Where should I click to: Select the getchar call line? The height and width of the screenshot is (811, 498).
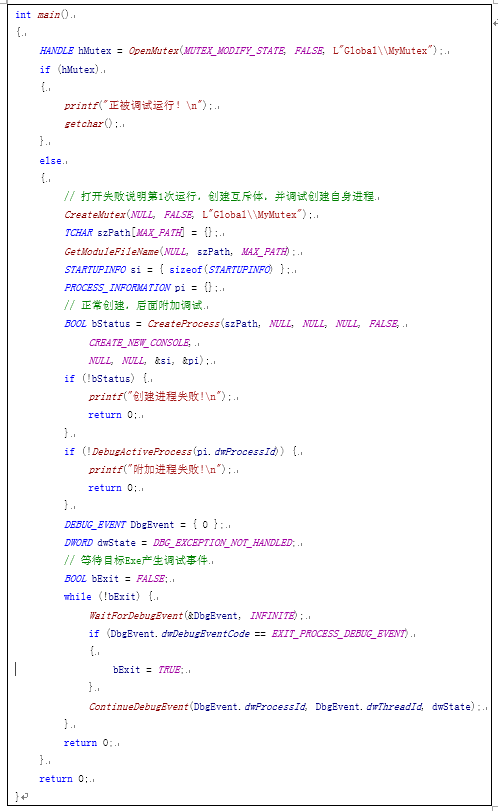[94, 124]
